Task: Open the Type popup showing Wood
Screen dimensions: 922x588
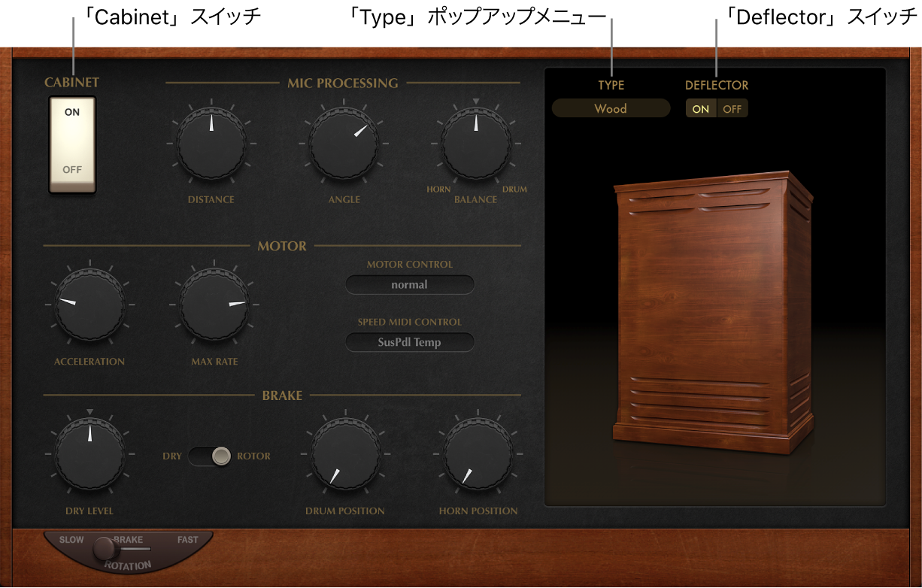Action: (611, 108)
